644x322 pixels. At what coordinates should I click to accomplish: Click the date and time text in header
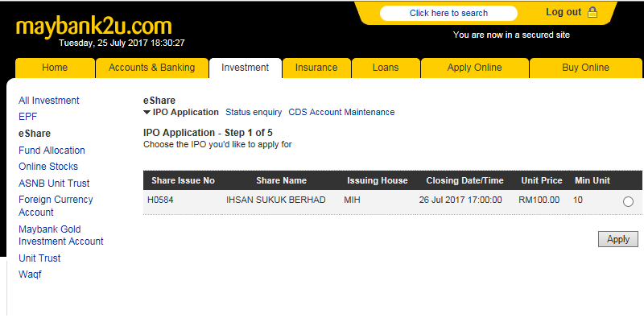[x=122, y=43]
